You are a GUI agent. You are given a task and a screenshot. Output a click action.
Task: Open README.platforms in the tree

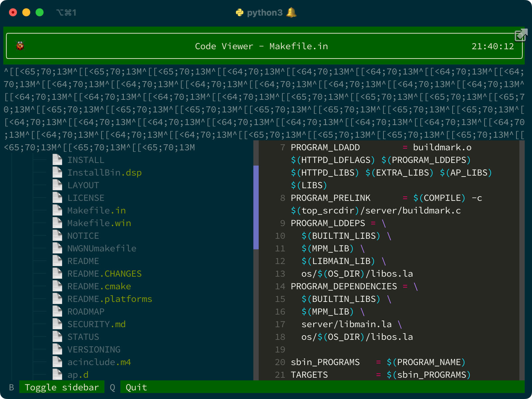pyautogui.click(x=110, y=299)
